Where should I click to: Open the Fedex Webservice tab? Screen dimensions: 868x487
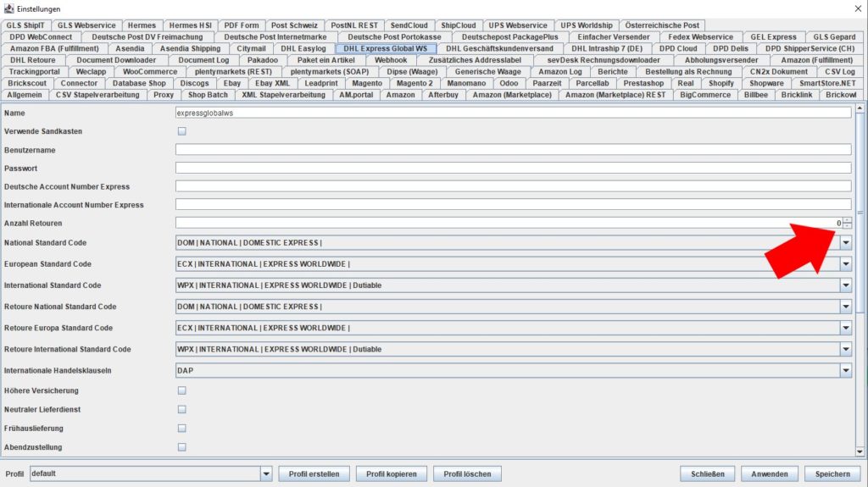[700, 37]
